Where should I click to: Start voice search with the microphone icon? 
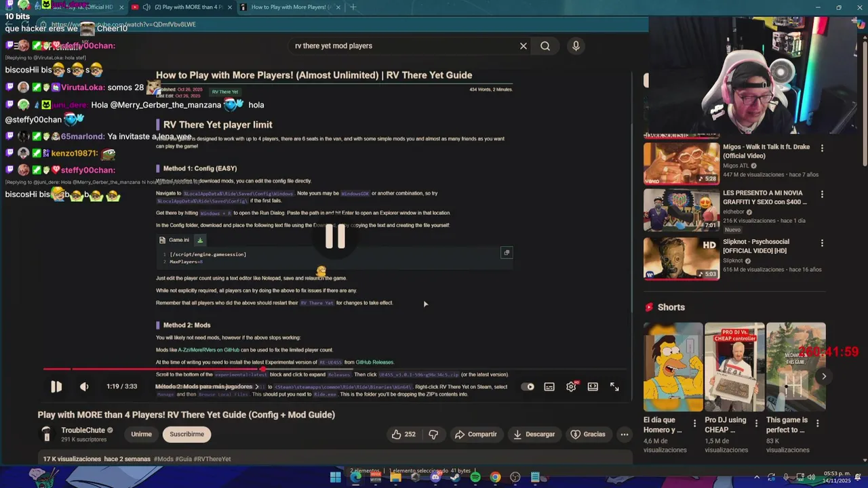tap(576, 46)
